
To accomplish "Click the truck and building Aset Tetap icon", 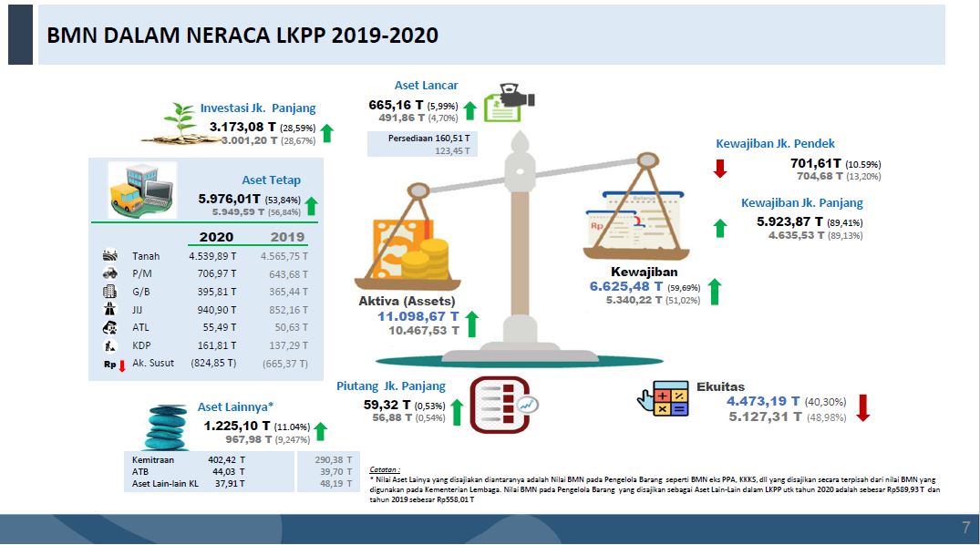I will (x=142, y=190).
